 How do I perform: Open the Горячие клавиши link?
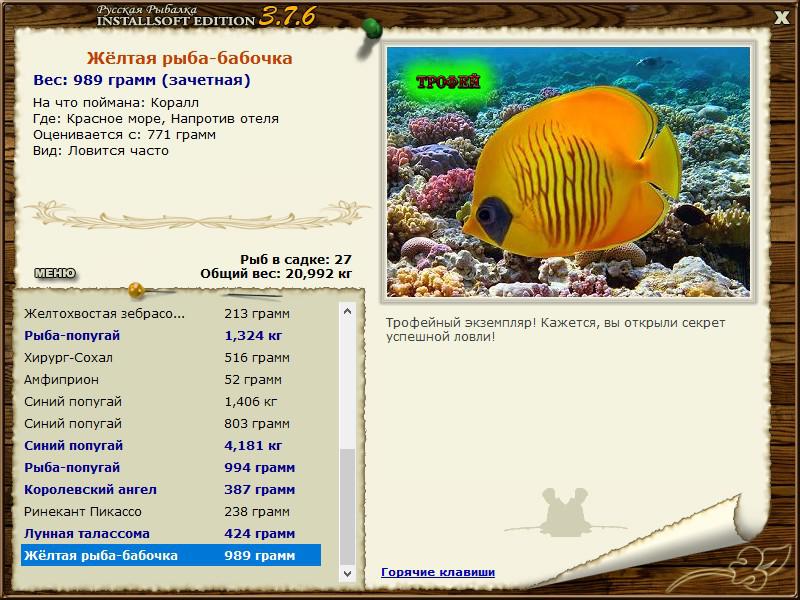(438, 572)
